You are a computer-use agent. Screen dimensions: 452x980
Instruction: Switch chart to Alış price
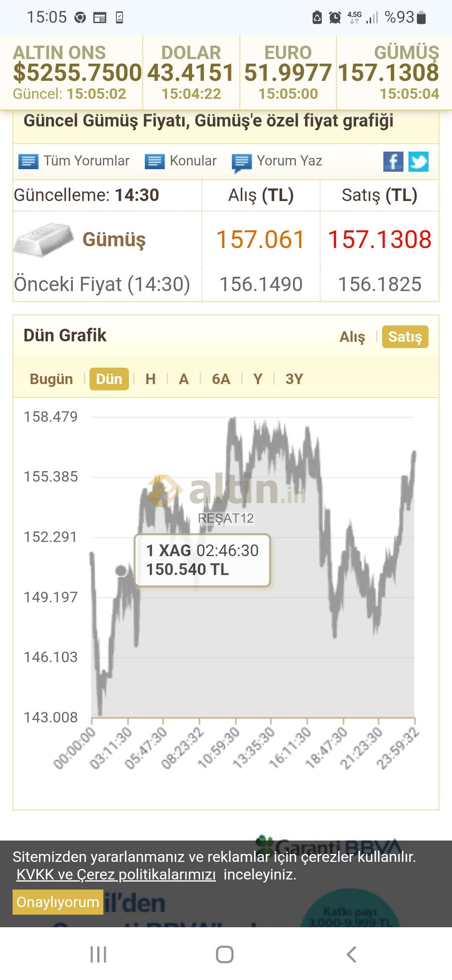pyautogui.click(x=352, y=337)
